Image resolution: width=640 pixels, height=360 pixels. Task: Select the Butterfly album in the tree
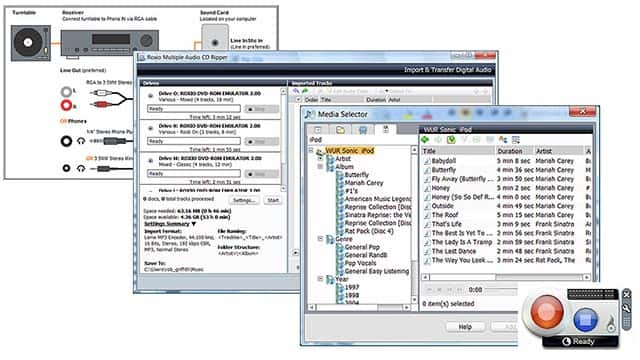(x=356, y=175)
